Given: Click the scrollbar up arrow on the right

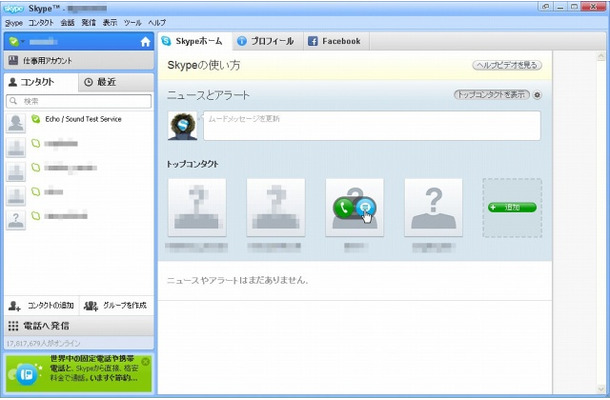Looking at the screenshot, I should (601, 57).
